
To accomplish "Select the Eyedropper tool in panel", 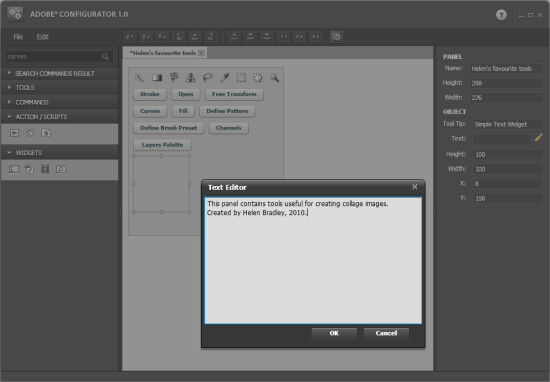I will pyautogui.click(x=224, y=78).
